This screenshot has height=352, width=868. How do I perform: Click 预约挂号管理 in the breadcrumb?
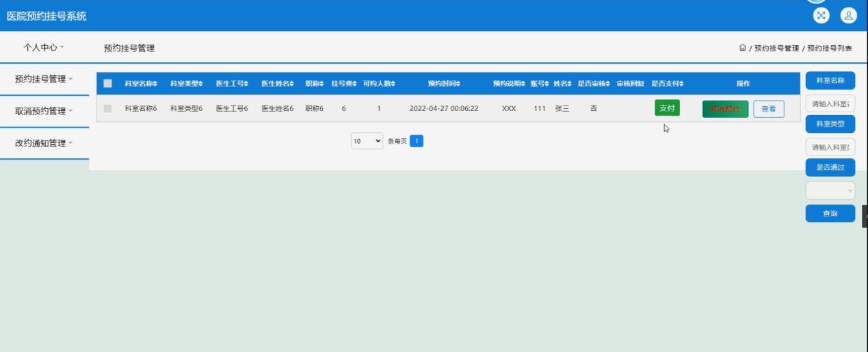coord(776,49)
